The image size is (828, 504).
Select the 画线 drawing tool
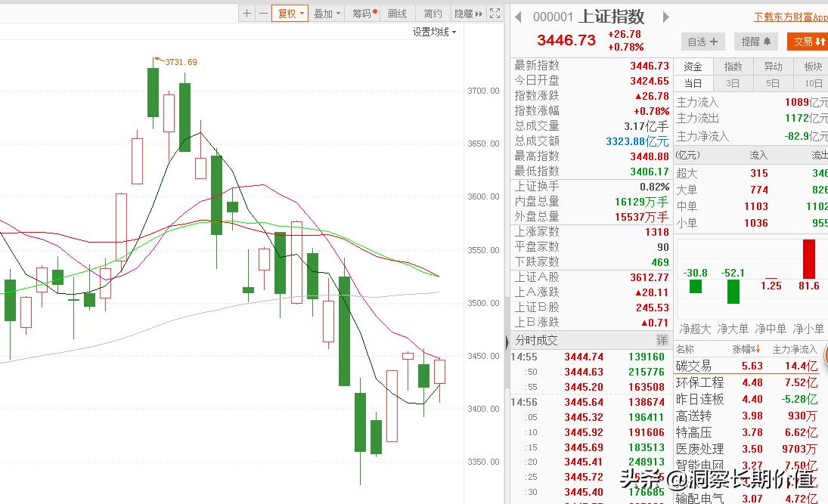(398, 14)
